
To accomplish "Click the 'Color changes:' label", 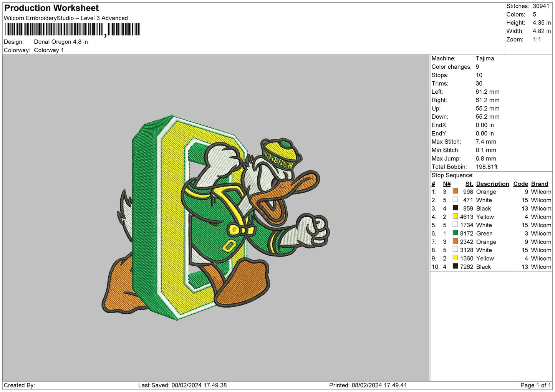I will (x=452, y=67).
